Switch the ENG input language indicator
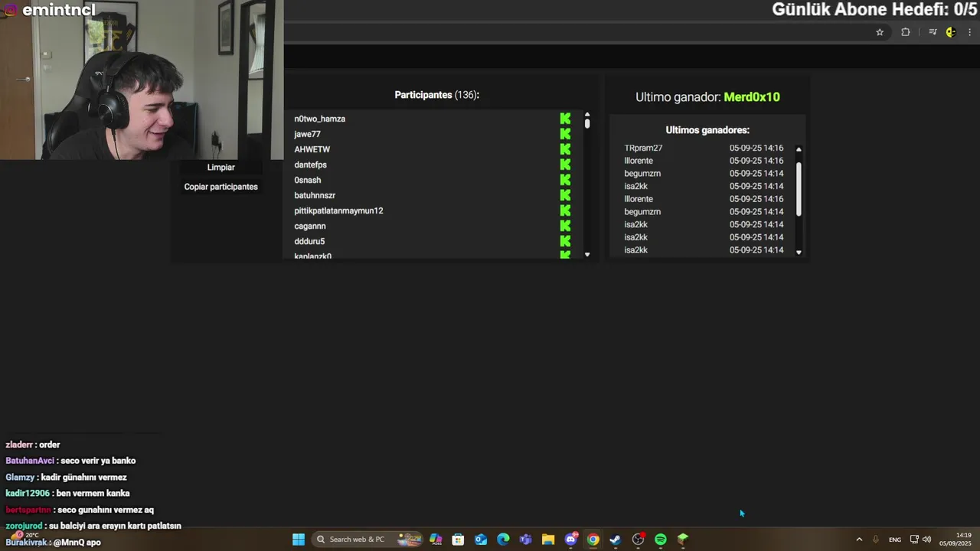 pos(895,540)
